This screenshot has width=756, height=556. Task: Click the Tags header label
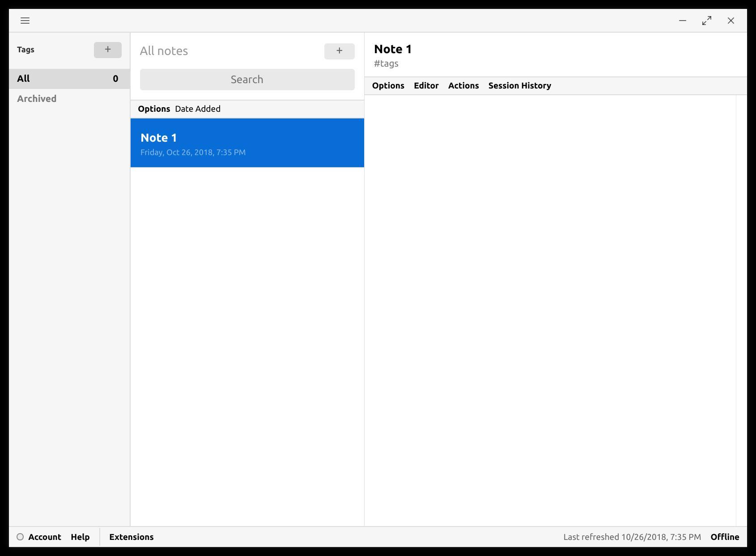[25, 50]
